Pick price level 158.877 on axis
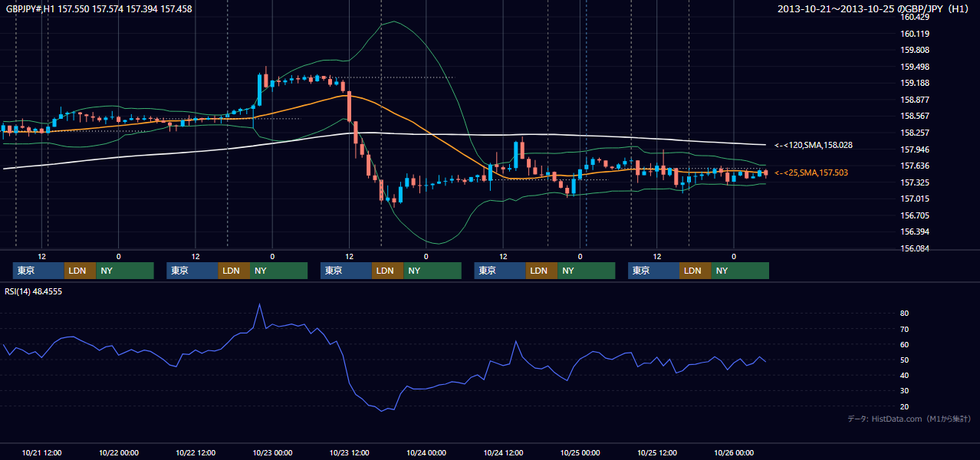 pyautogui.click(x=916, y=100)
